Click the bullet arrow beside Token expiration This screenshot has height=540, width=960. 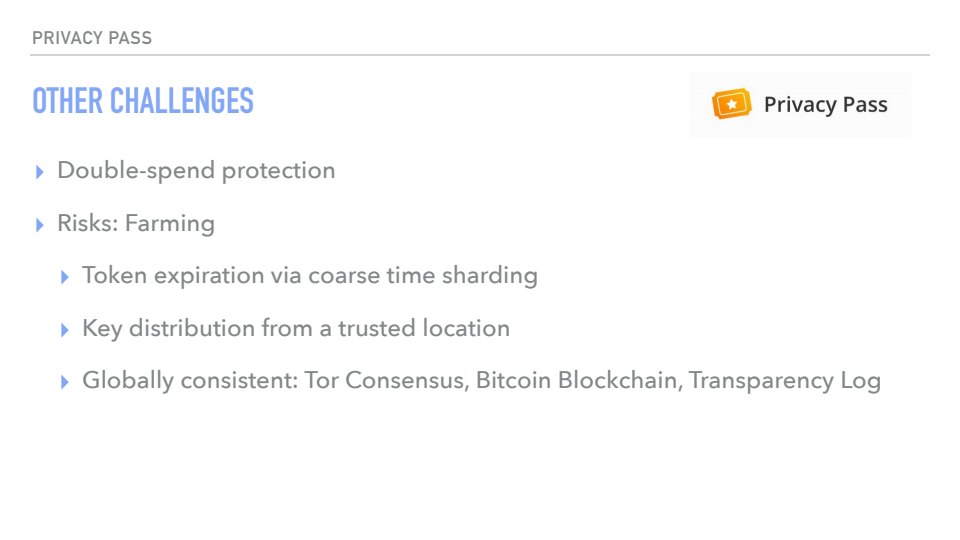pos(65,277)
